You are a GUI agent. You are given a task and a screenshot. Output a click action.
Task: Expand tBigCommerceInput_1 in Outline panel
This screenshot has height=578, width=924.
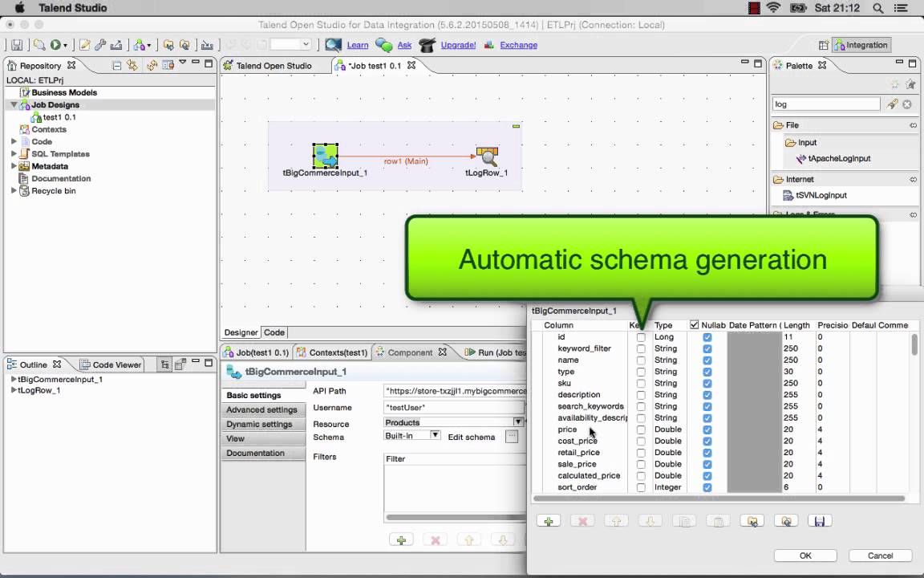click(x=14, y=379)
